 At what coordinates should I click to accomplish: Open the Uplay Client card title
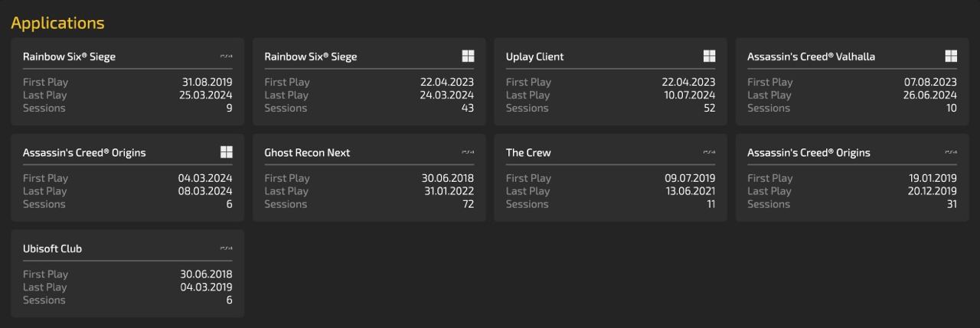tap(534, 57)
